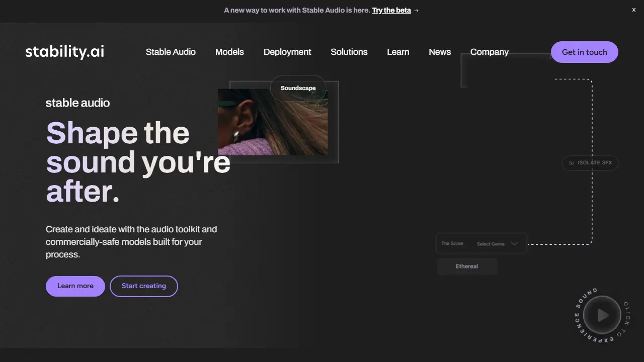Play the Click to Experience Sound button
The image size is (644, 362).
[602, 315]
